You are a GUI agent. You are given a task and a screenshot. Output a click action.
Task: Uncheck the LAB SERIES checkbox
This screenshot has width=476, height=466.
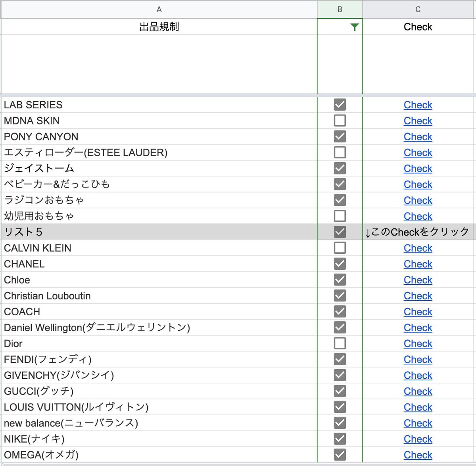click(x=340, y=105)
